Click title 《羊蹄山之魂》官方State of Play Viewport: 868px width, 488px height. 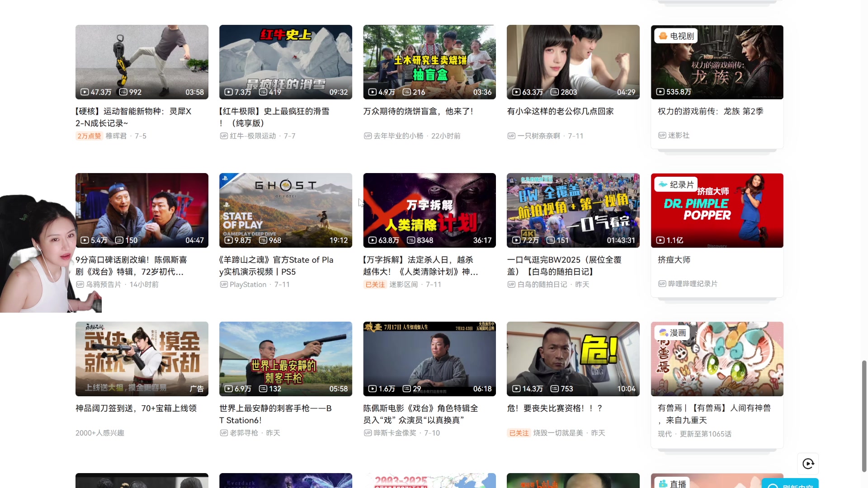coord(276,266)
